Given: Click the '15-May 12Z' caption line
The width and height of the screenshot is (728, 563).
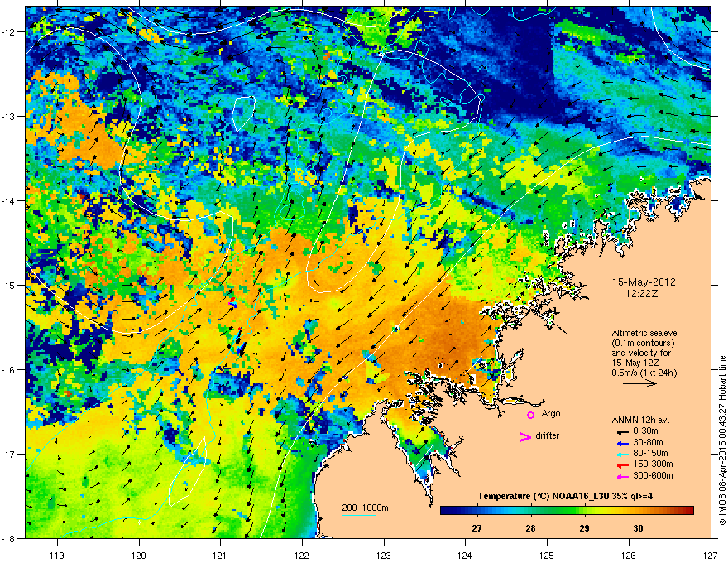Looking at the screenshot, I should 634,363.
